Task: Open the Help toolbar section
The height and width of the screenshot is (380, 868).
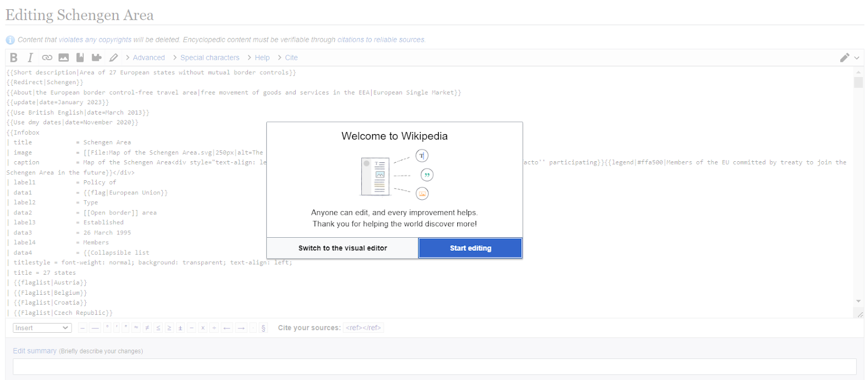Action: tap(262, 58)
